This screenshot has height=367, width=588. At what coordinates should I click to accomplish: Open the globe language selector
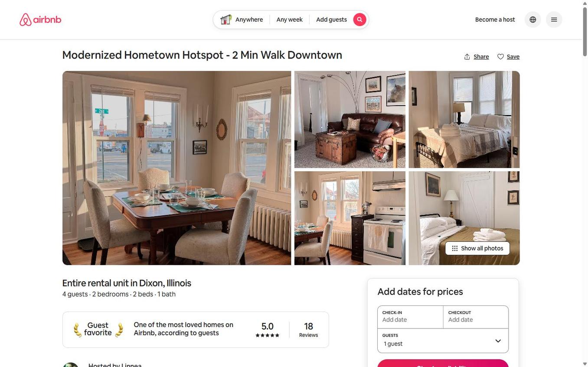[x=533, y=19]
